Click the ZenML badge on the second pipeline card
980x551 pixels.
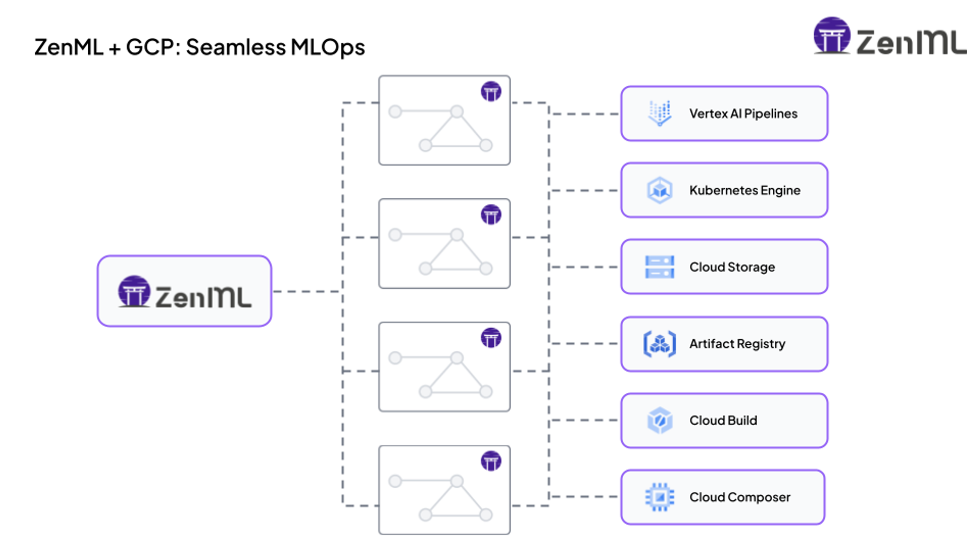491,214
